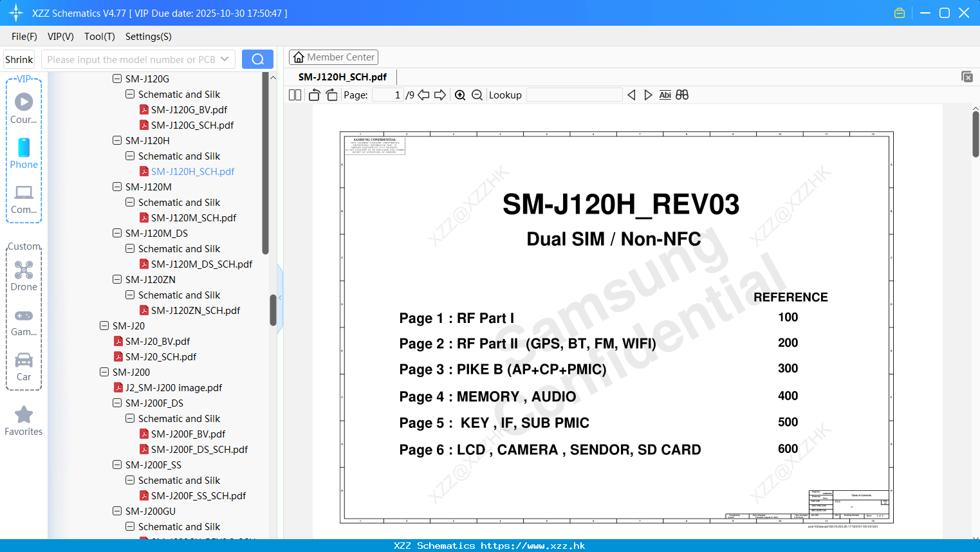This screenshot has height=552, width=980.
Task: Open model number dropdown arrow
Action: 225,59
